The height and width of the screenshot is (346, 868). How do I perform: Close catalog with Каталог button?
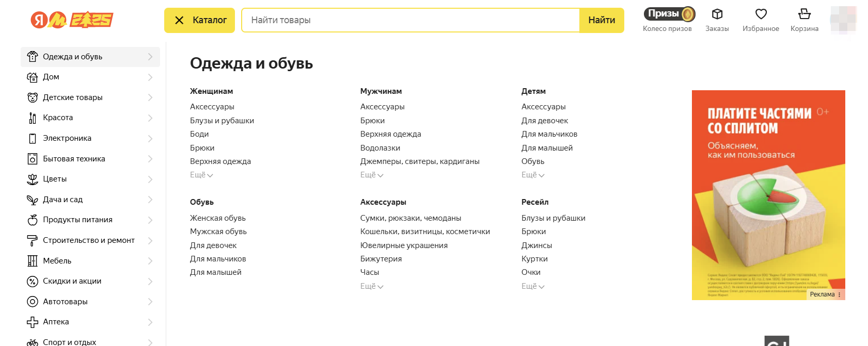pos(199,20)
